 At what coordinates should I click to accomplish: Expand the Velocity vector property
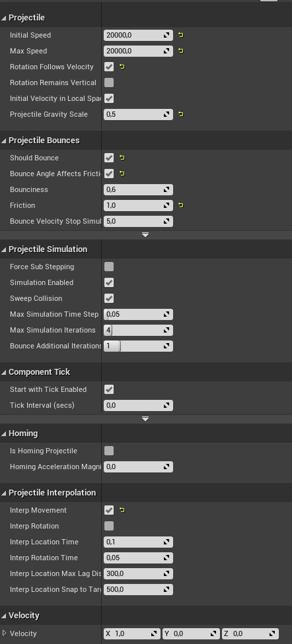[5, 633]
